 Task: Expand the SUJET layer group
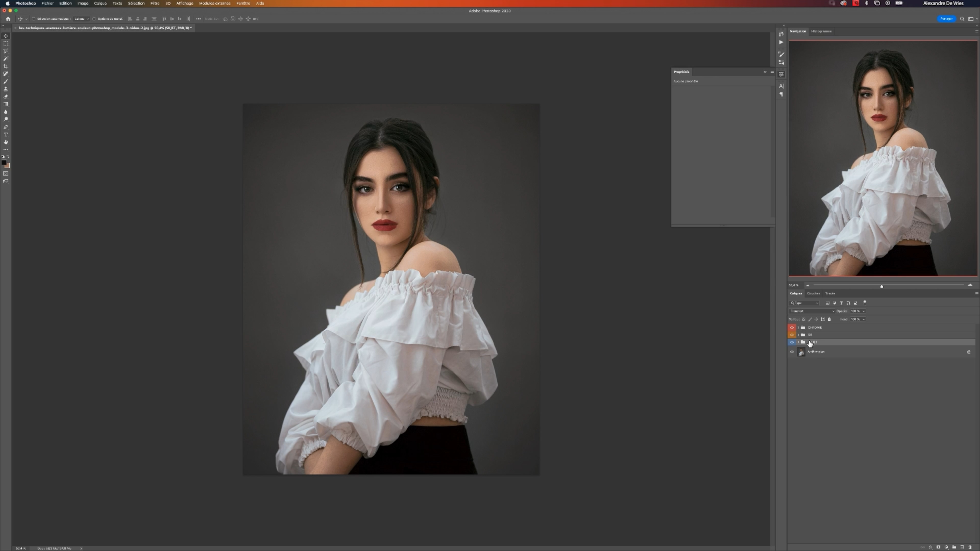pos(798,342)
